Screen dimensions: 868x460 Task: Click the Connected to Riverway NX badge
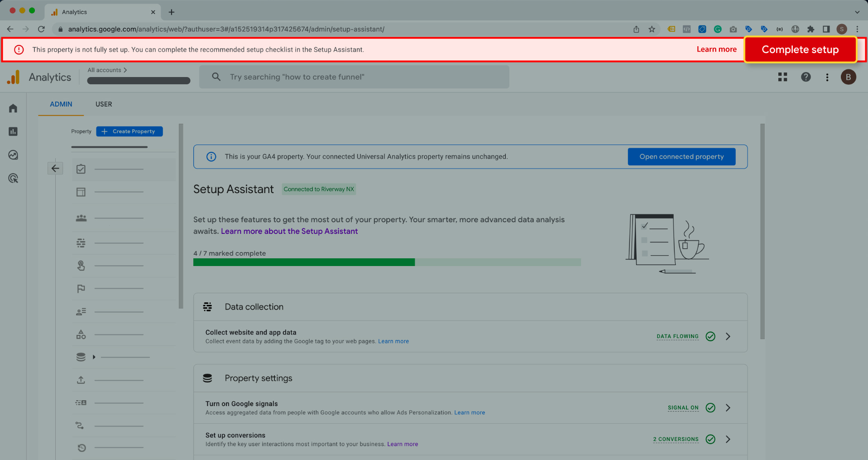tap(319, 189)
